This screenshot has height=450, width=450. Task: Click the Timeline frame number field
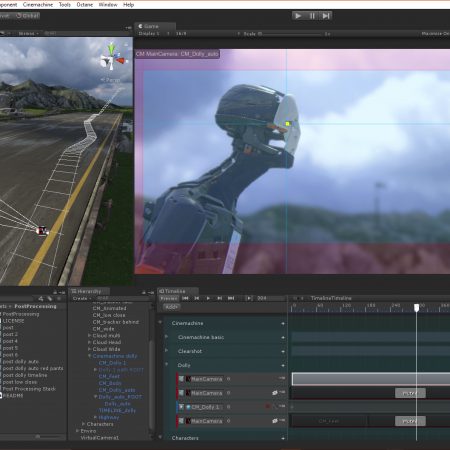pos(271,298)
